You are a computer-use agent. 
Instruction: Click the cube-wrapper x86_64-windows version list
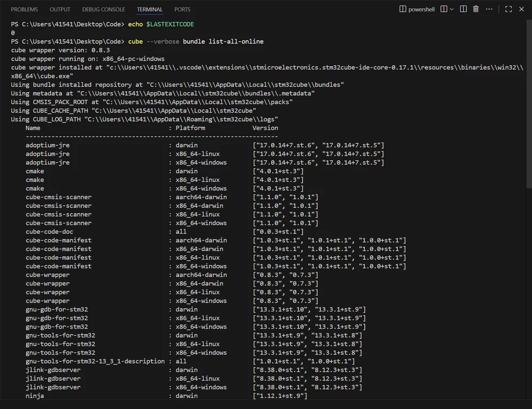[x=285, y=300]
